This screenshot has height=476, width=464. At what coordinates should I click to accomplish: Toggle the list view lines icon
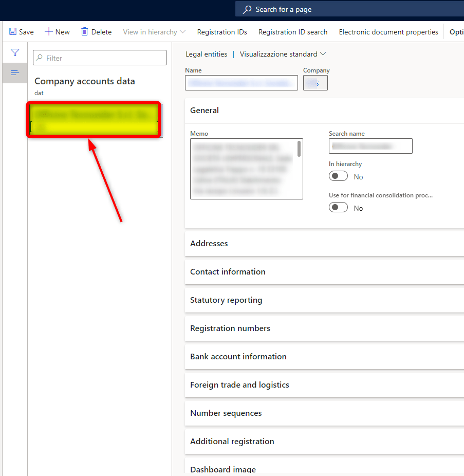pyautogui.click(x=15, y=73)
